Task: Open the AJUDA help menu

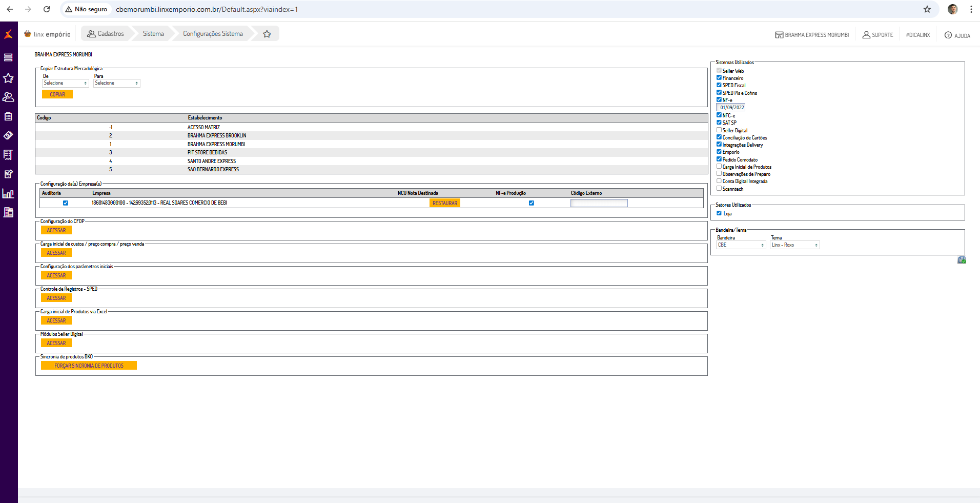Action: [x=957, y=35]
